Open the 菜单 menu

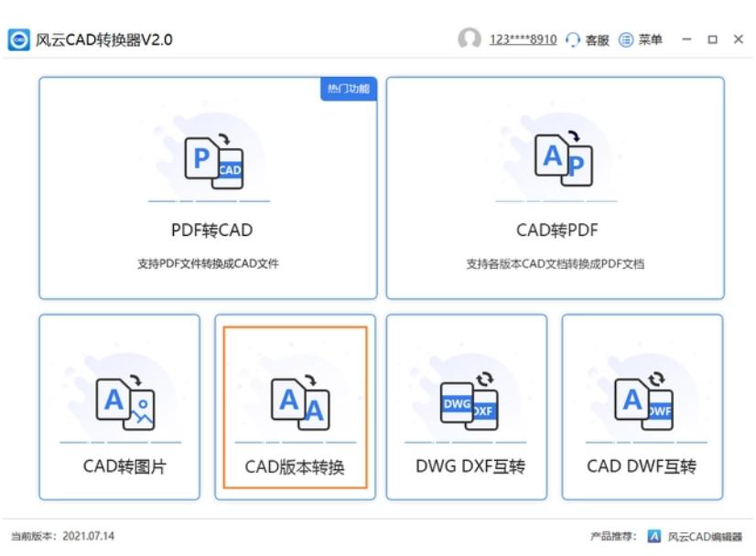650,39
